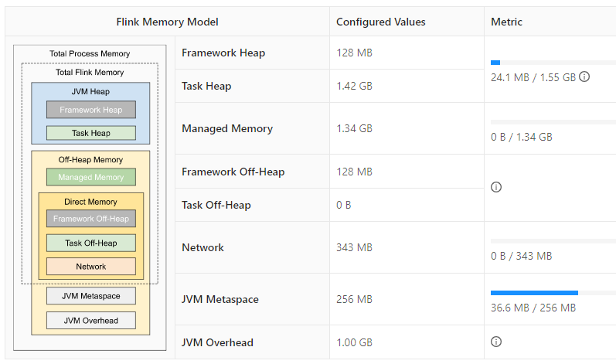Click the Flink Memory Model column header

pos(167,22)
